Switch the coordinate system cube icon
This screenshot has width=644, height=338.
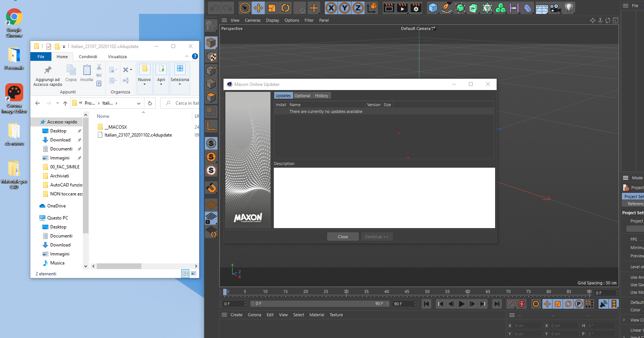tap(372, 8)
